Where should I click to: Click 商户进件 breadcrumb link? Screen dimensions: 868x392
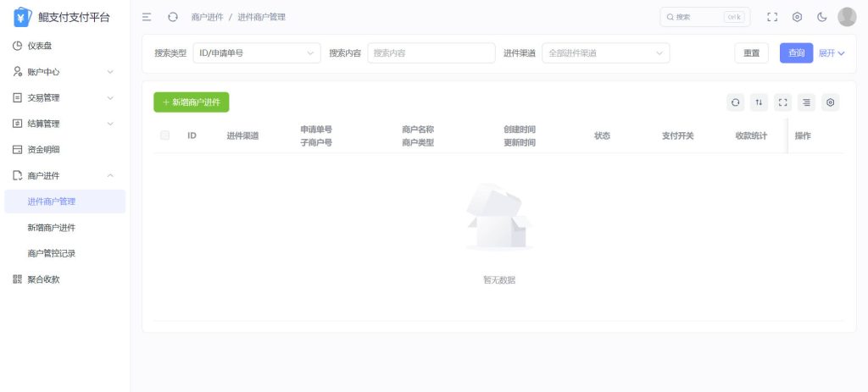tap(207, 17)
